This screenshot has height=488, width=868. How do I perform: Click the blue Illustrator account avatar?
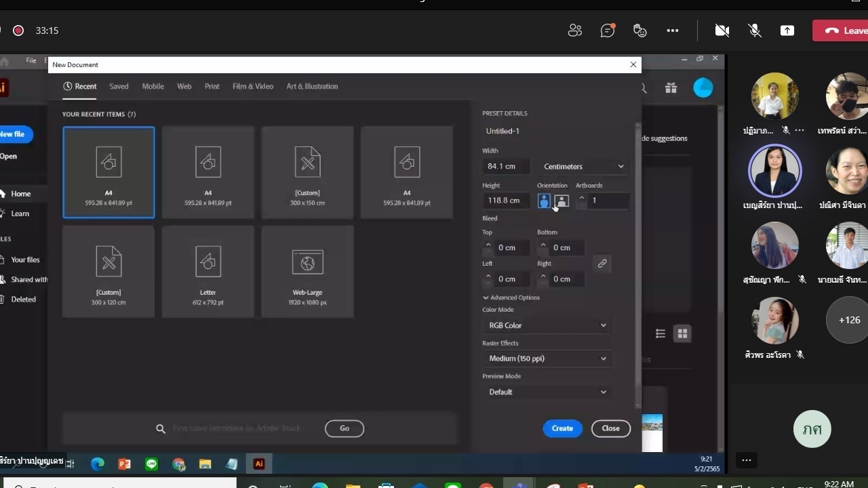tap(703, 88)
